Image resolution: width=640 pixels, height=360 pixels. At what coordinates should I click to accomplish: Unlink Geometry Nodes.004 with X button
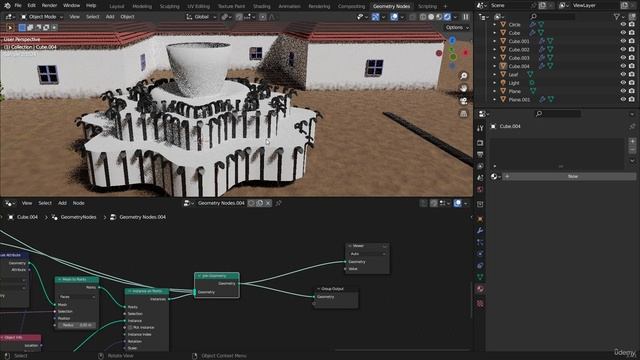coord(268,203)
